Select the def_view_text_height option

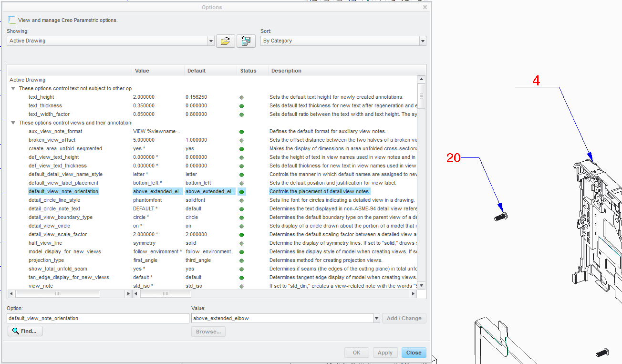pyautogui.click(x=54, y=157)
